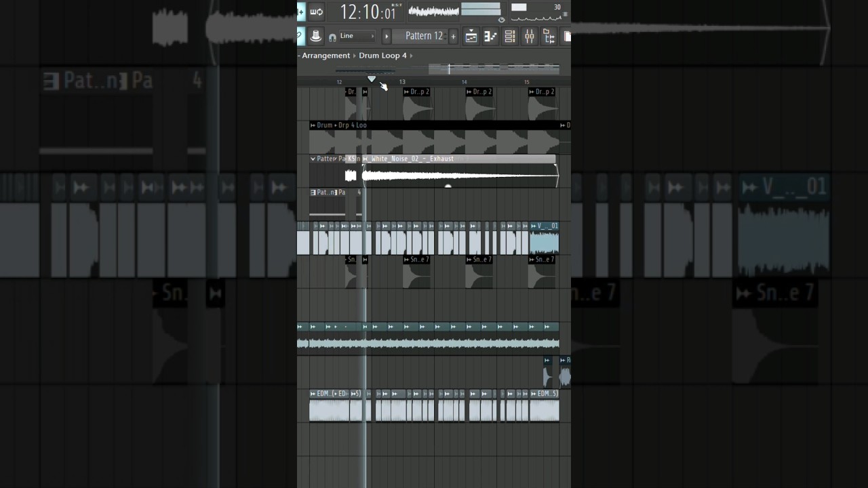Open Multilink to controllers knob icon

[x=316, y=36]
